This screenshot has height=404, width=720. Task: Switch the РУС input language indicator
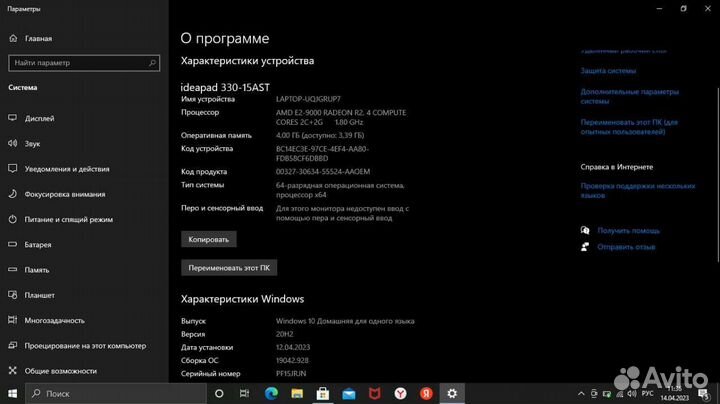647,393
